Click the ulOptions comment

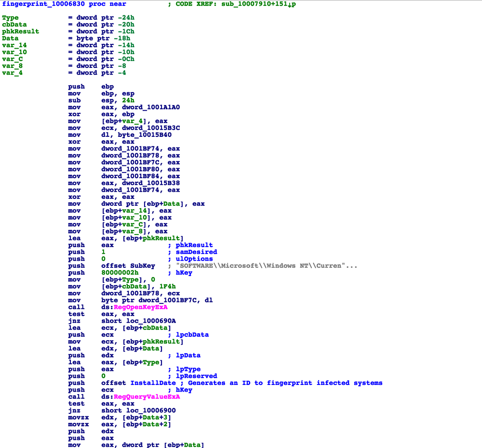pyautogui.click(x=194, y=259)
